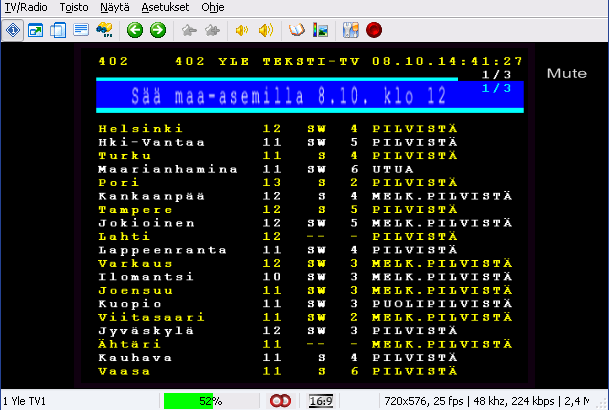
Task: Toggle the teletext page icon
Action: tap(81, 30)
